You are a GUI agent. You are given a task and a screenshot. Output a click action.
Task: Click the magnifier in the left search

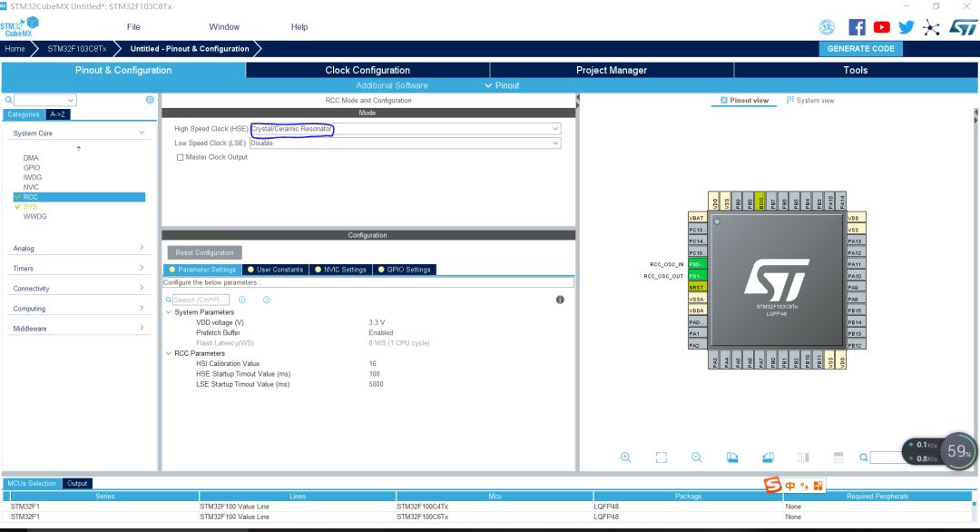point(9,100)
